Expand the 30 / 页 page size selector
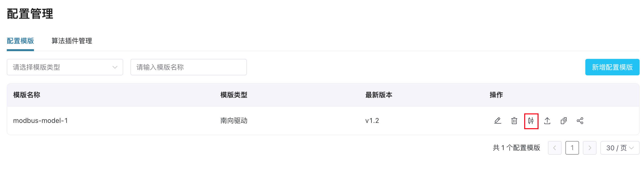The width and height of the screenshot is (644, 190). (620, 148)
